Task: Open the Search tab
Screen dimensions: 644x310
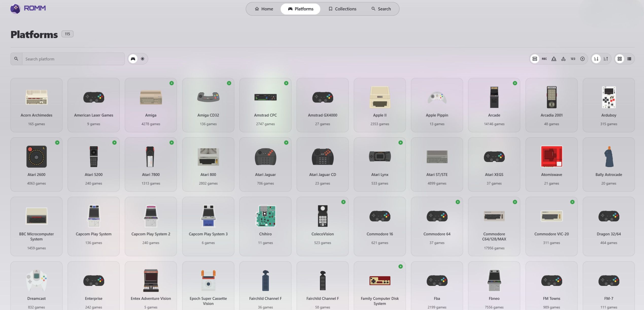Action: [381, 9]
